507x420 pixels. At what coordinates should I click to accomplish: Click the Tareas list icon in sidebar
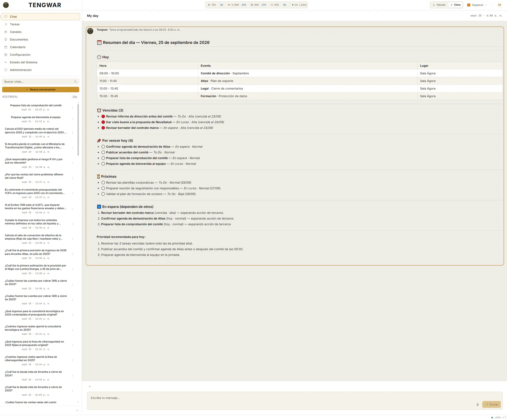(x=6, y=24)
